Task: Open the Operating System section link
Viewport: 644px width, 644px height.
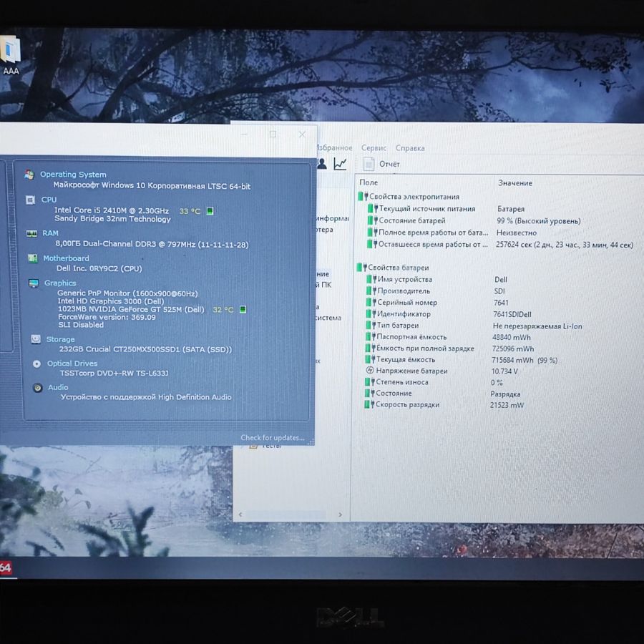Action: click(73, 174)
